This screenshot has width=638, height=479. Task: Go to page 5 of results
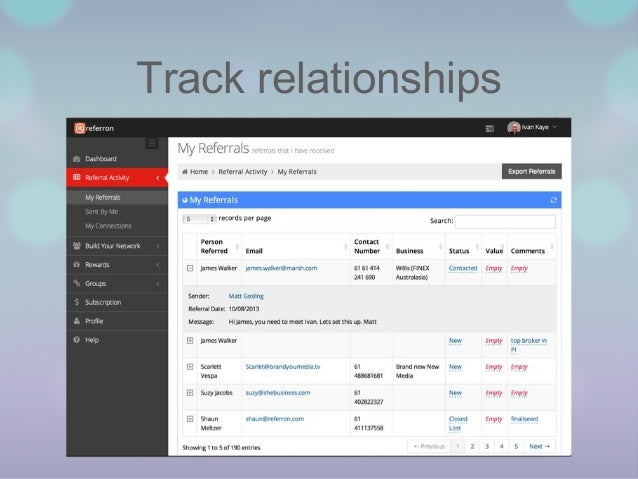(516, 446)
